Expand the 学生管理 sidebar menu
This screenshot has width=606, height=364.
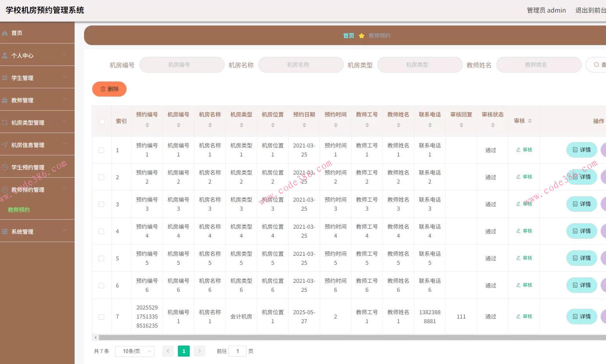[x=37, y=78]
